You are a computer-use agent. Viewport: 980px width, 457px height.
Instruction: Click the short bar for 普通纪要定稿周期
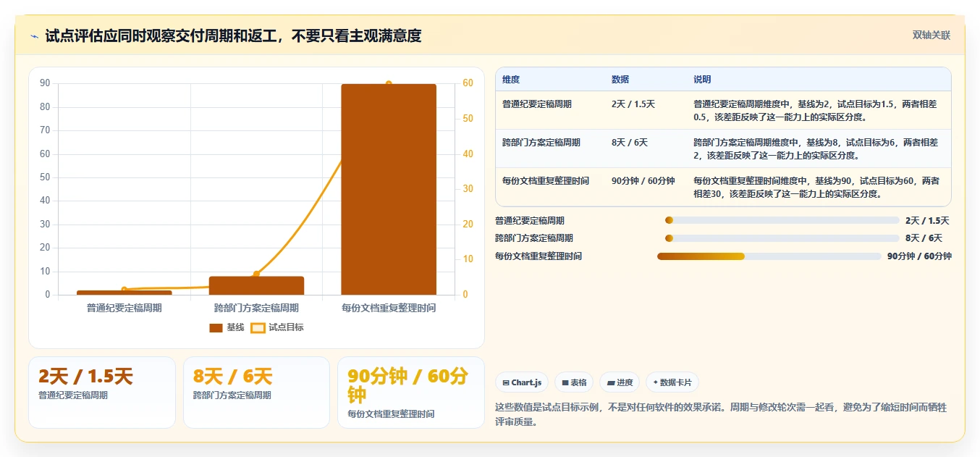coord(124,293)
